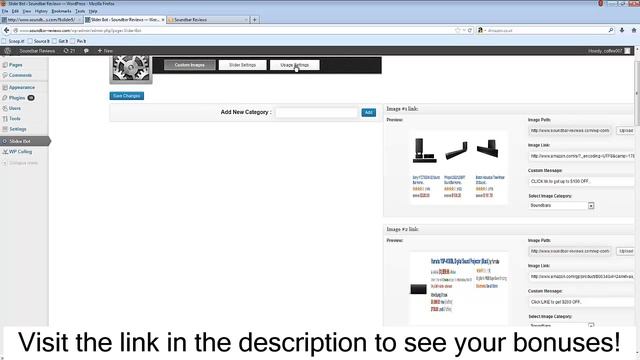Collapse the WordPress sidebar menu
This screenshot has height=360, width=640.
pos(20,163)
